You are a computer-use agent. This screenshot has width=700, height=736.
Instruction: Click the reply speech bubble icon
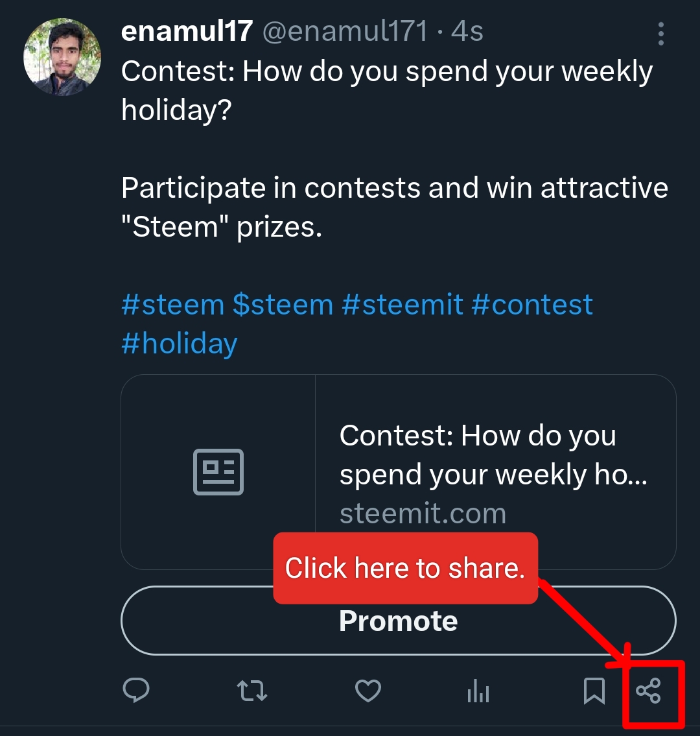coord(136,691)
